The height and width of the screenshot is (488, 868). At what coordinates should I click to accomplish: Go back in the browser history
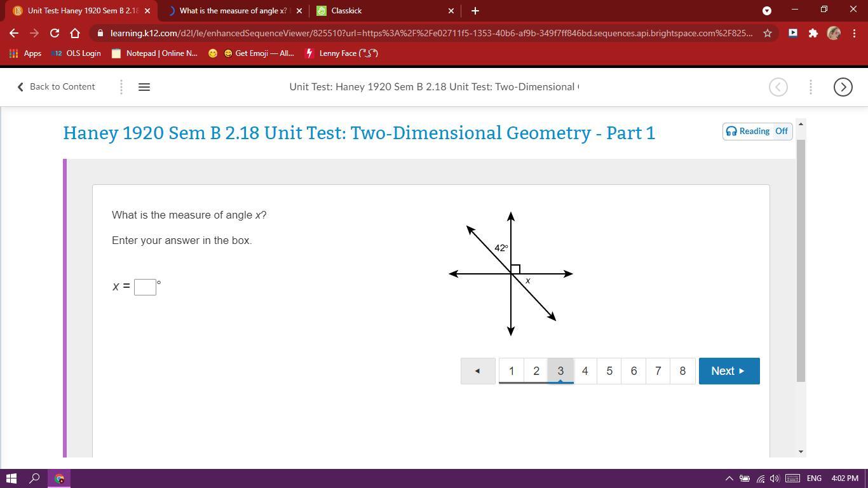(14, 33)
